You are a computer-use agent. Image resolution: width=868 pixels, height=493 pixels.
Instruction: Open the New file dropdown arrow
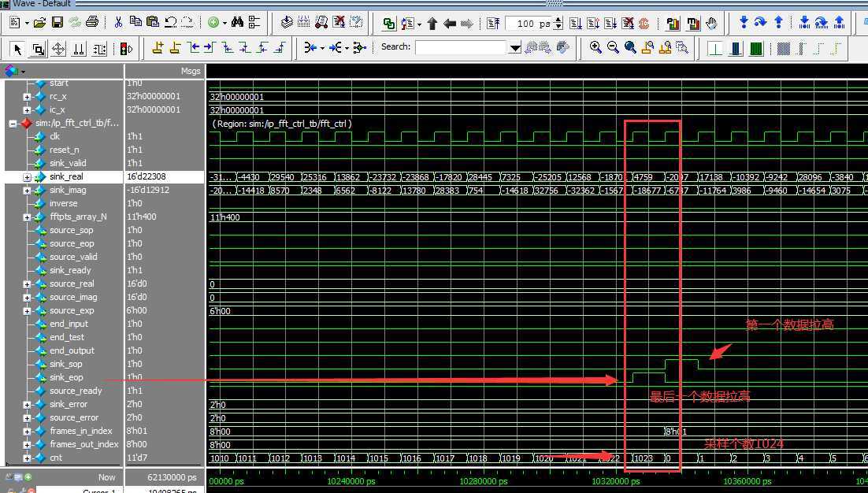coord(26,24)
